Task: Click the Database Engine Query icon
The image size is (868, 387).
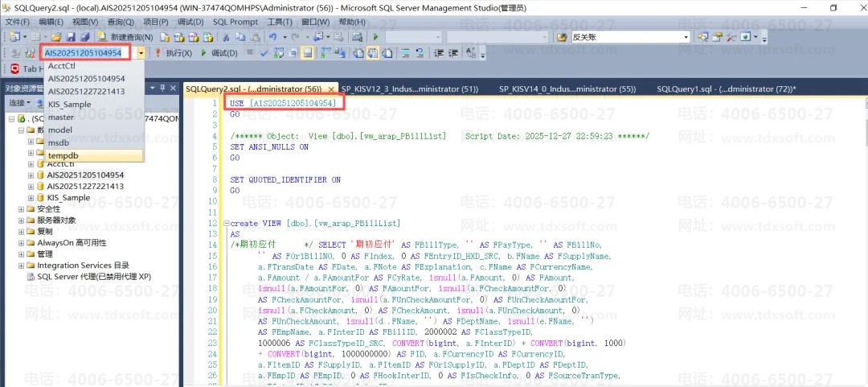Action: click(165, 36)
